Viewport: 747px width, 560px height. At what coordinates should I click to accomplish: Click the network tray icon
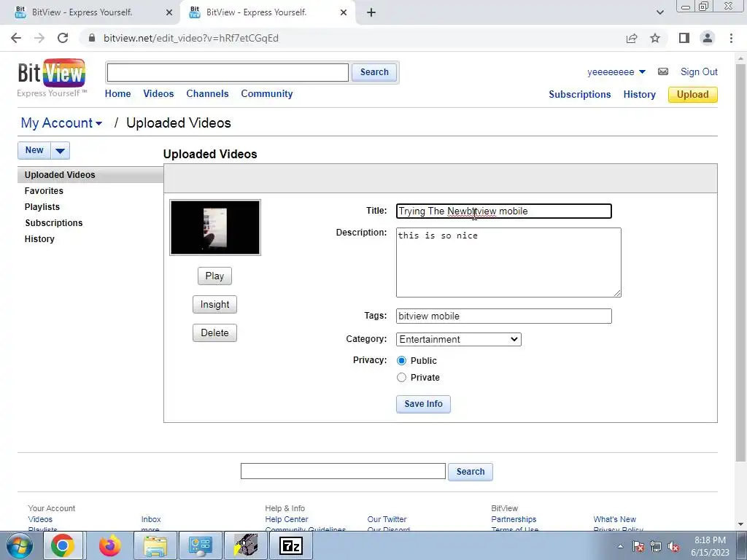(656, 547)
